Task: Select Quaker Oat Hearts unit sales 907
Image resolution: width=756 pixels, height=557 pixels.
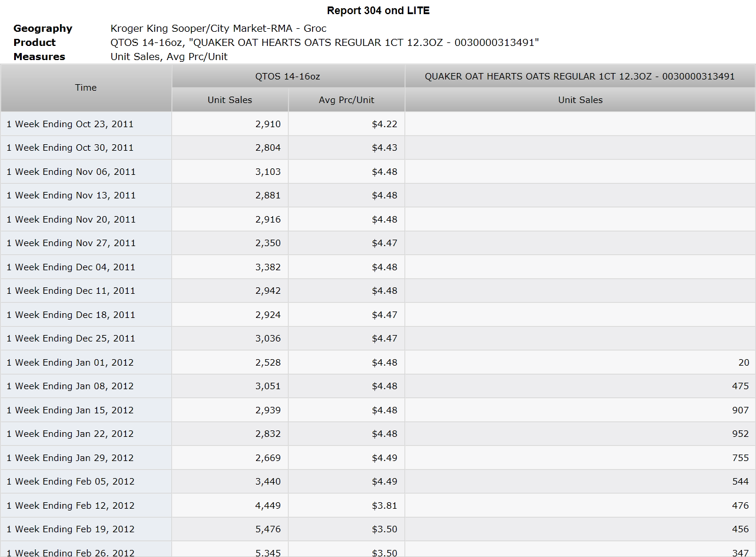Action: click(x=741, y=410)
